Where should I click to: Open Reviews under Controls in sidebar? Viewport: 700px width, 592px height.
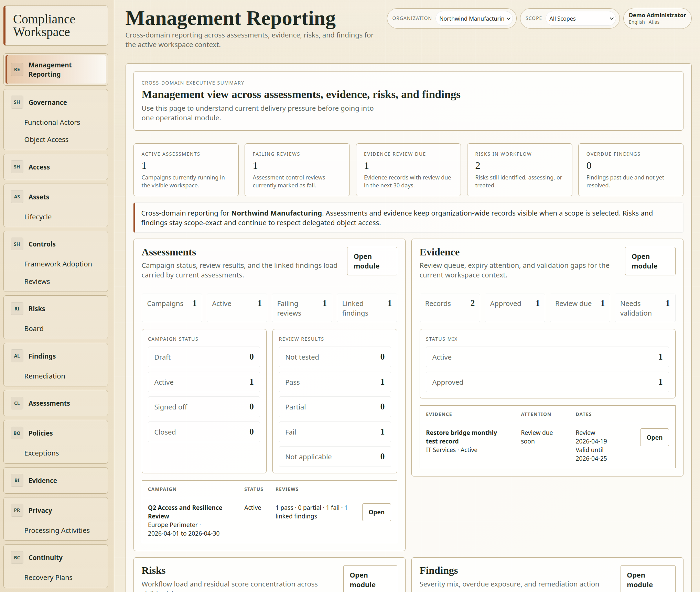[37, 282]
